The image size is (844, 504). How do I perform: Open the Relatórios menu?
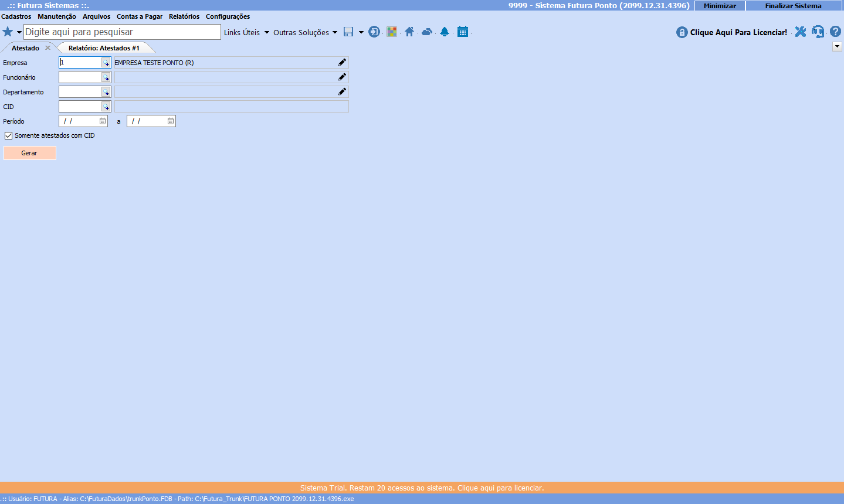coord(184,16)
